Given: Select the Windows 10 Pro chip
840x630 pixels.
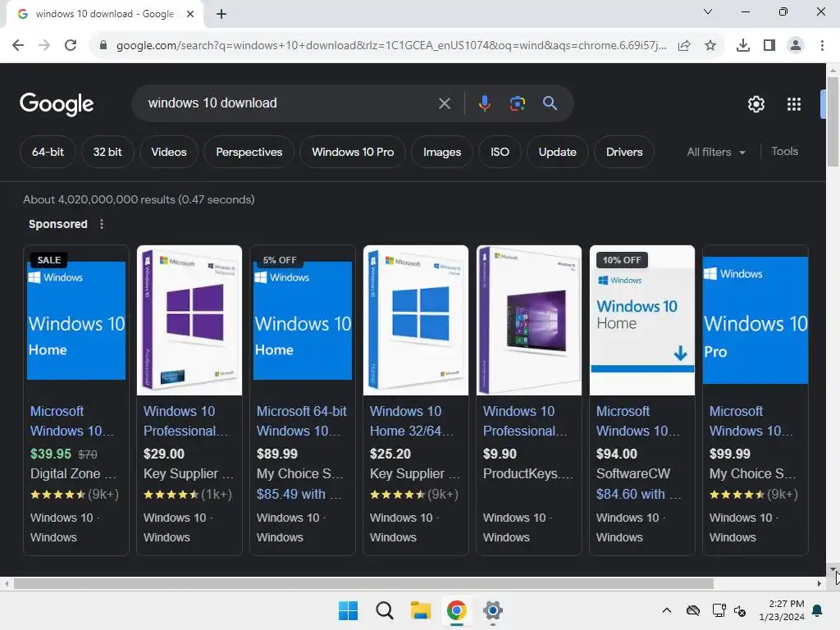Looking at the screenshot, I should (353, 152).
